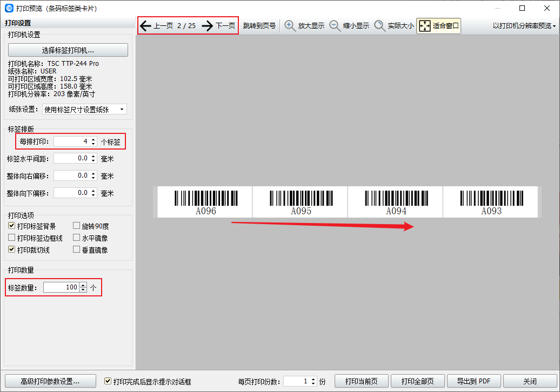The image size is (560, 392).
Task: Enable 水平镜像 checkbox
Action: pos(76,238)
